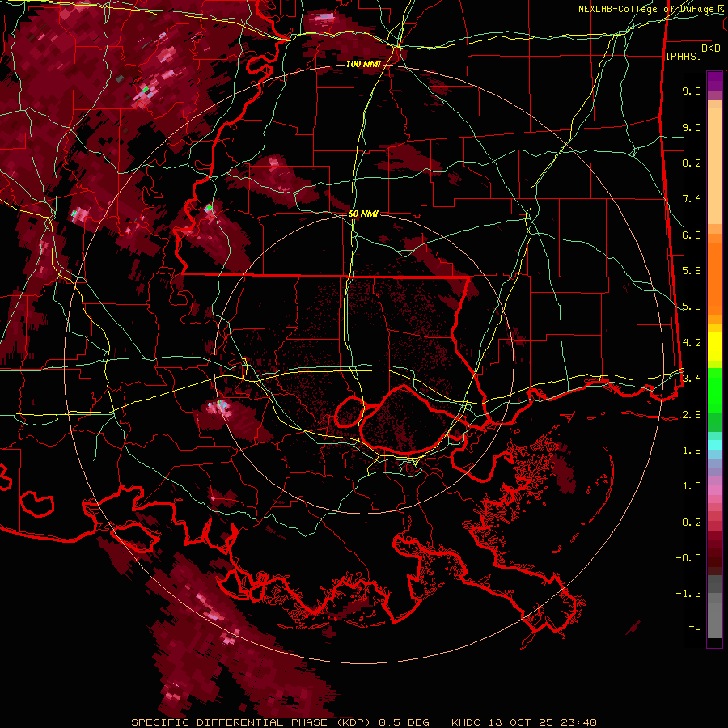Click the 5.8 value on the color scale
The height and width of the screenshot is (728, 728).
pyautogui.click(x=692, y=271)
